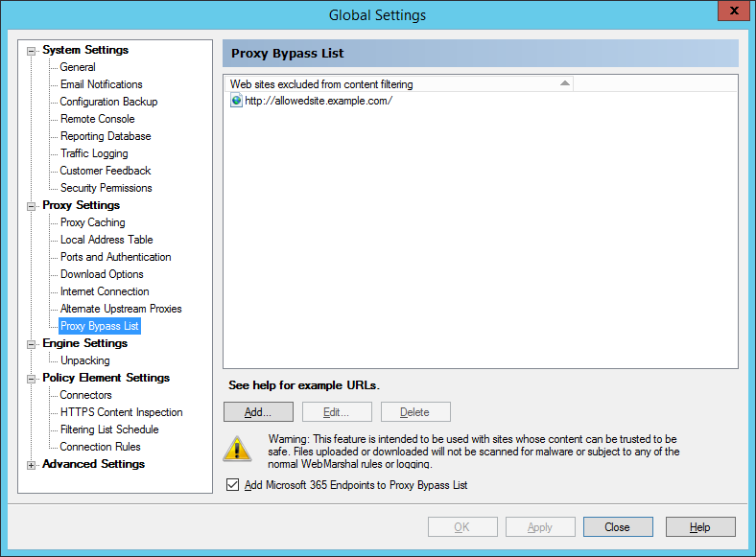Close the Global Settings window with X
Viewport: 756px width, 557px height.
coord(734,11)
